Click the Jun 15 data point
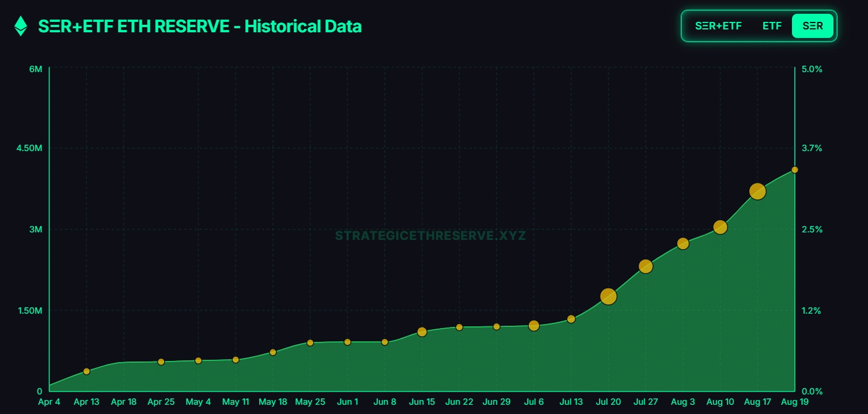The height and width of the screenshot is (414, 868). coord(422,332)
